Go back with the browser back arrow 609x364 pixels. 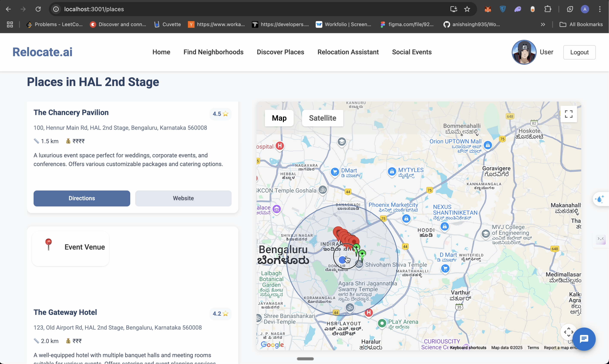click(x=8, y=9)
